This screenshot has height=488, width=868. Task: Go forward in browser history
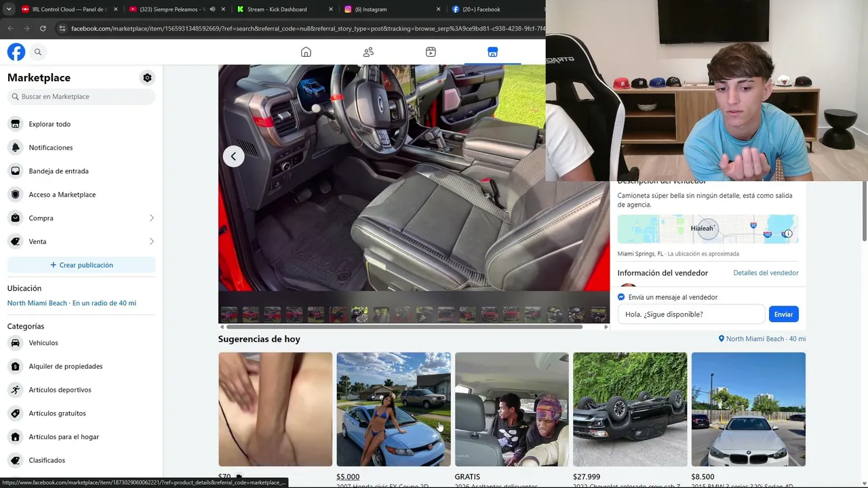pos(26,28)
